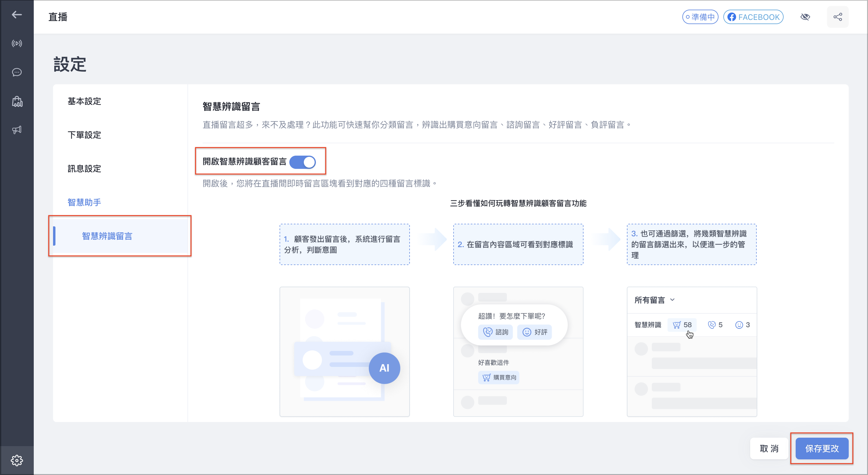The height and width of the screenshot is (475, 868).
Task: Expand the 所有留言 dropdown
Action: [654, 300]
